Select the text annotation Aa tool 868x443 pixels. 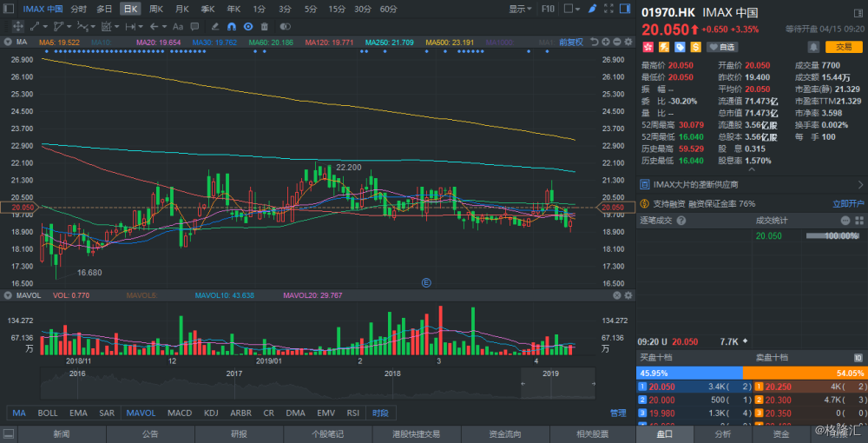click(178, 26)
